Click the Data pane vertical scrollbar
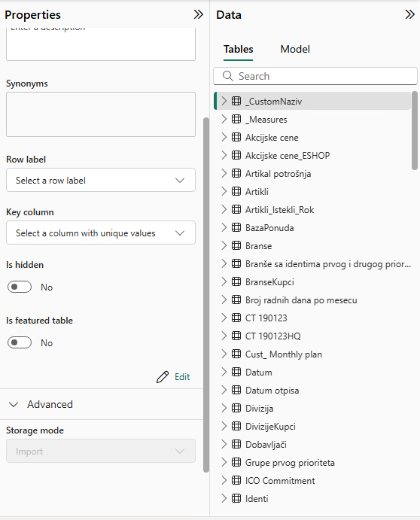This screenshot has width=420, height=520. tap(415, 131)
